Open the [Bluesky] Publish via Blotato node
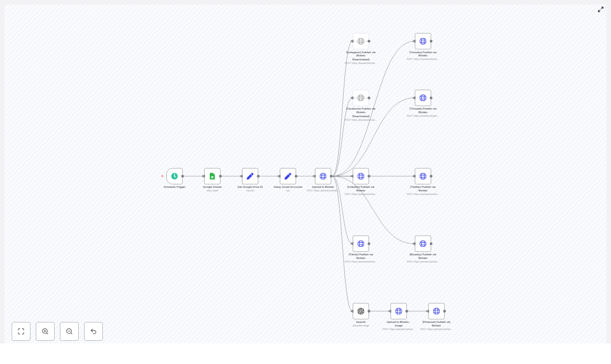 [x=423, y=244]
